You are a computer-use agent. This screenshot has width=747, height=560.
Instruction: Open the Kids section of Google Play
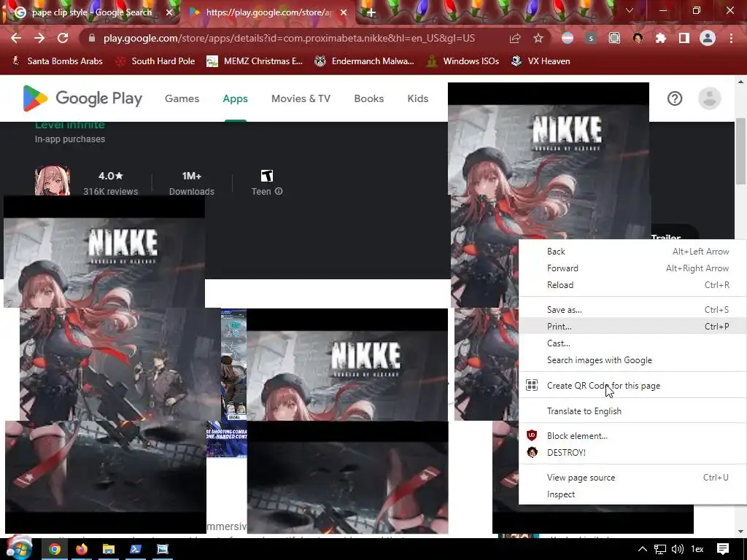(418, 98)
